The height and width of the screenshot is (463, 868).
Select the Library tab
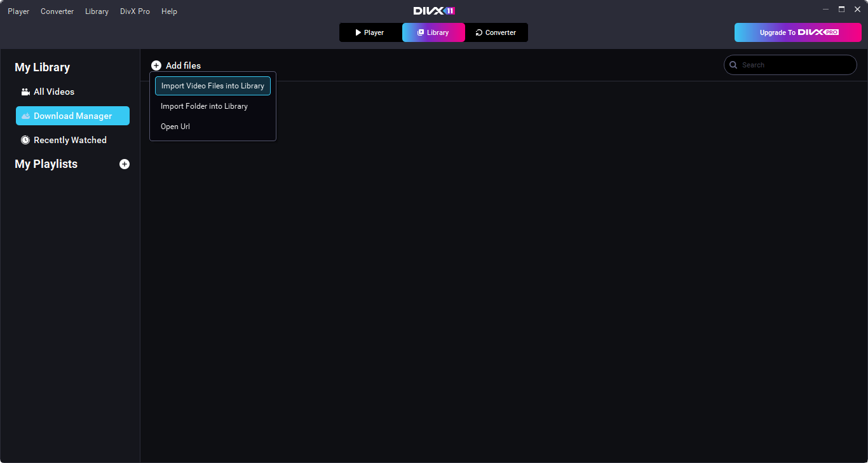point(433,32)
